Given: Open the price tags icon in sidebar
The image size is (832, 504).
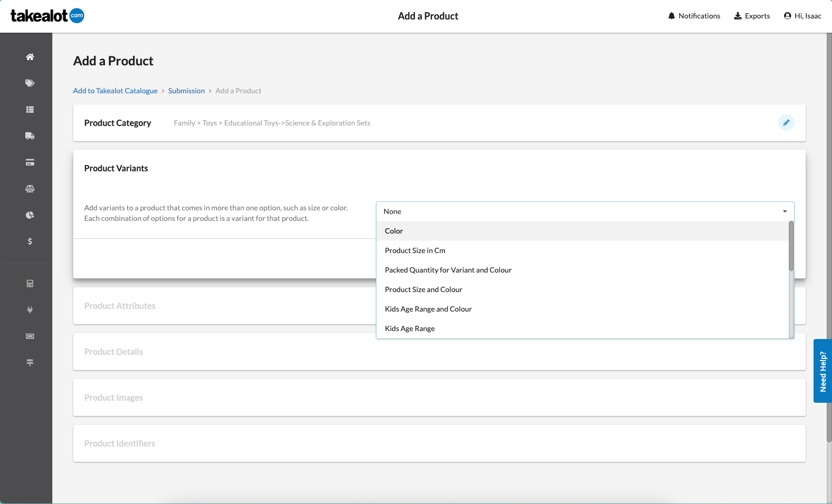Looking at the screenshot, I should pos(30,83).
